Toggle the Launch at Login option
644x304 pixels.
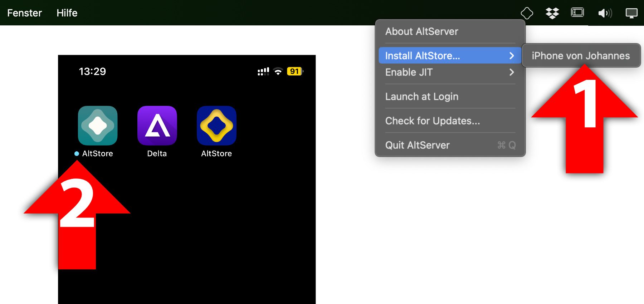click(x=421, y=97)
